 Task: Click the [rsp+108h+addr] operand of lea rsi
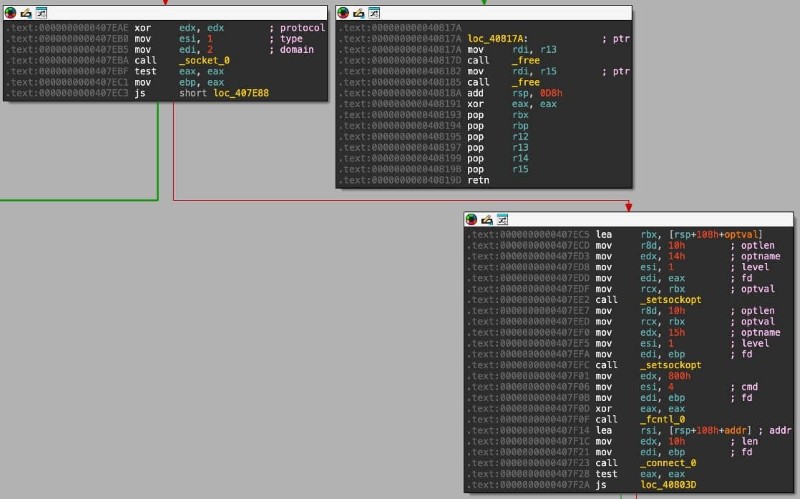(710, 430)
